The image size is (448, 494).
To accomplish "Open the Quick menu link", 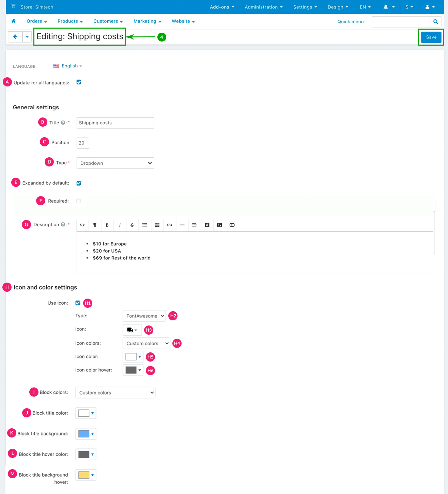I will (350, 21).
